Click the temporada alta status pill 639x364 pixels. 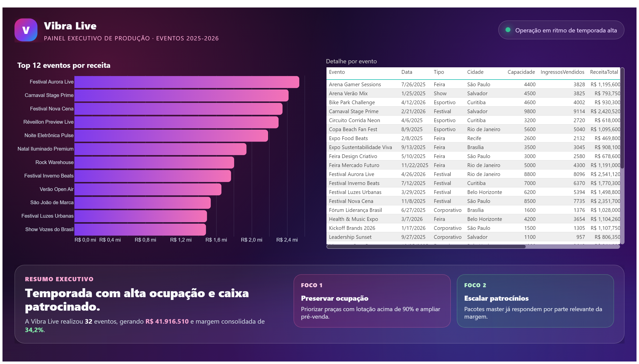(561, 30)
